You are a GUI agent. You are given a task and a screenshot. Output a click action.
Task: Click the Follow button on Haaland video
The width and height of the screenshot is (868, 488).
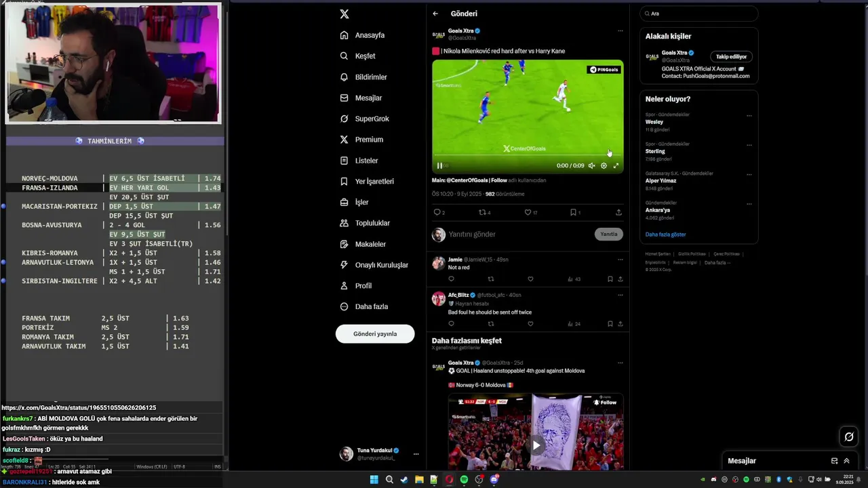(605, 402)
